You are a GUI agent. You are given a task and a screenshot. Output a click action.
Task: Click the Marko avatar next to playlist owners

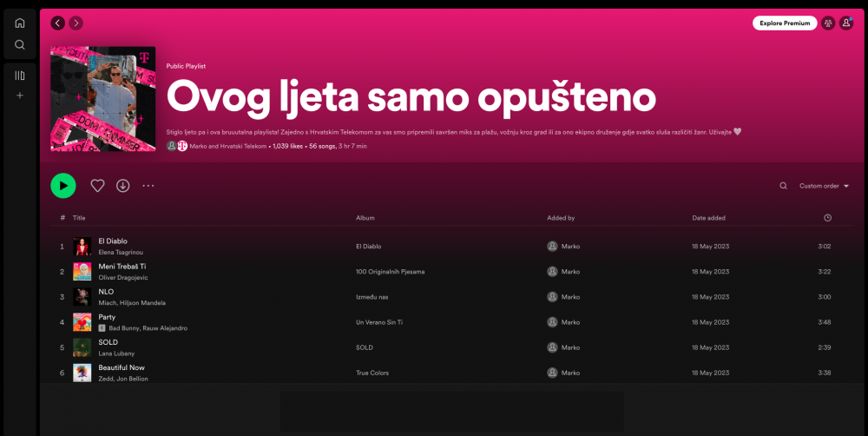(172, 146)
